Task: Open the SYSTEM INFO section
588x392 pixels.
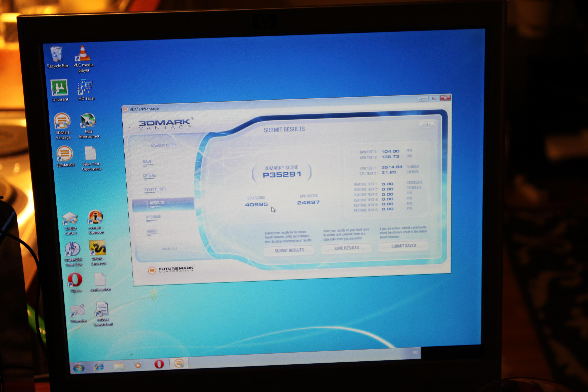Action: coord(155,189)
